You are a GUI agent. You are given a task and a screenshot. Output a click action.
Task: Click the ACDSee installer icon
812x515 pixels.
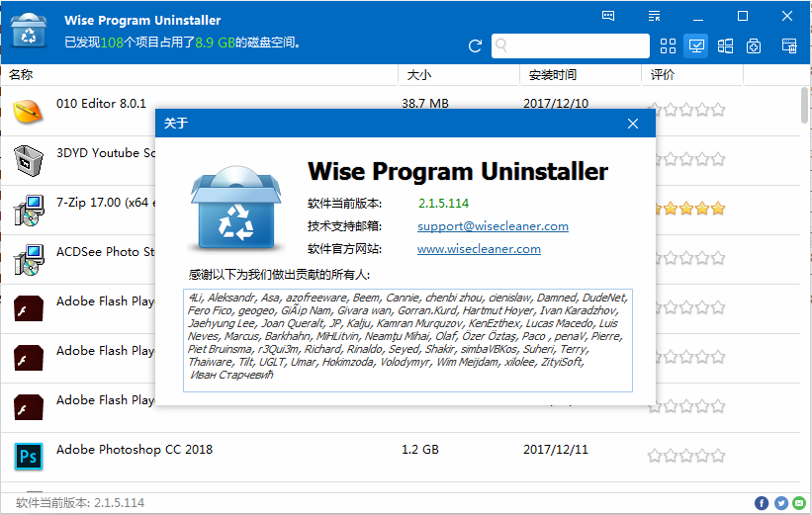[x=29, y=259]
